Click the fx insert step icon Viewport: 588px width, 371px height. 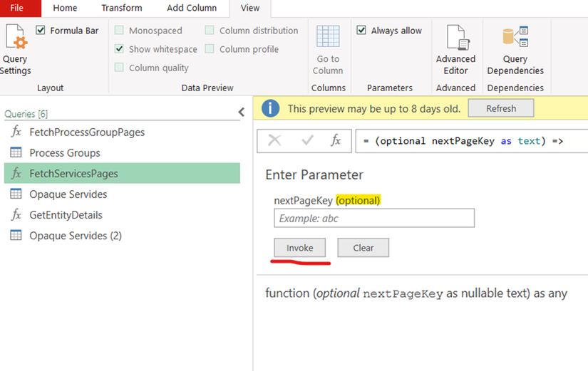(336, 141)
